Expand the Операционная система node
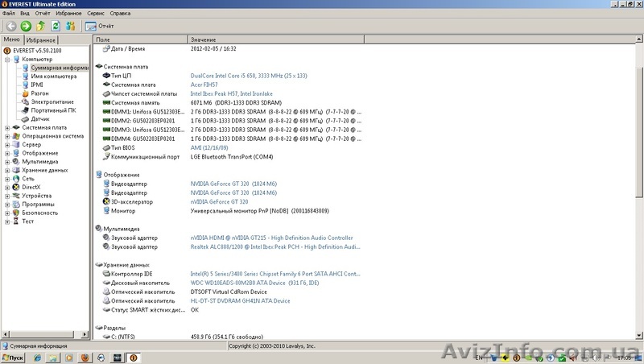The image size is (644, 364). click(x=7, y=136)
